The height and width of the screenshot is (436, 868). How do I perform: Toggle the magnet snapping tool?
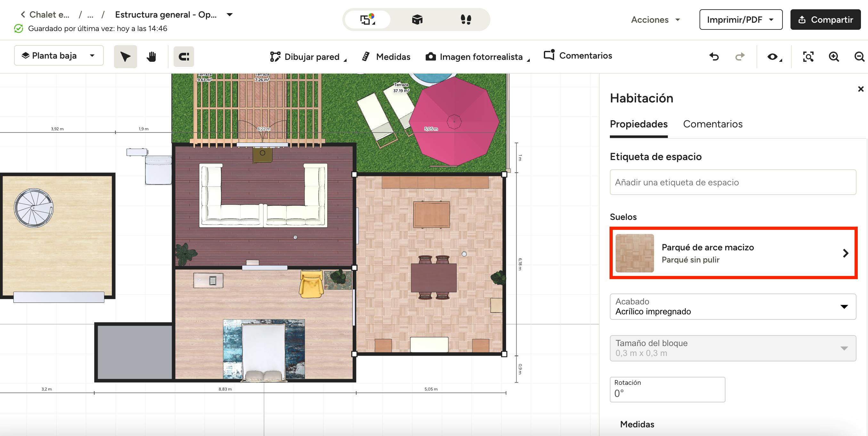coord(184,57)
